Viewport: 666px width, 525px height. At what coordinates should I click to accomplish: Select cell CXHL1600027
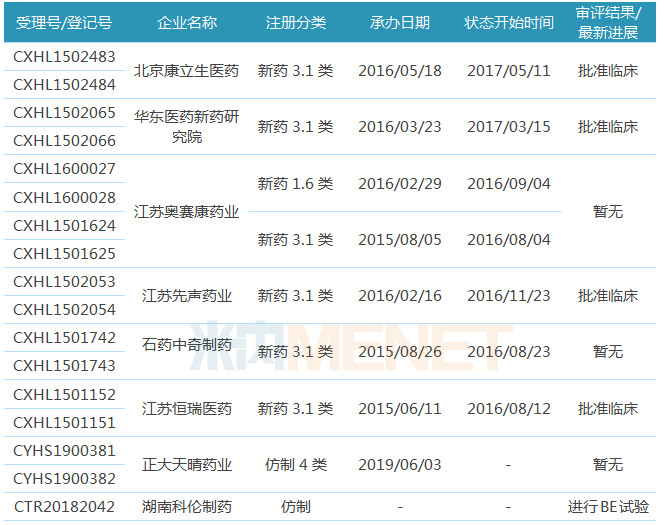click(64, 169)
